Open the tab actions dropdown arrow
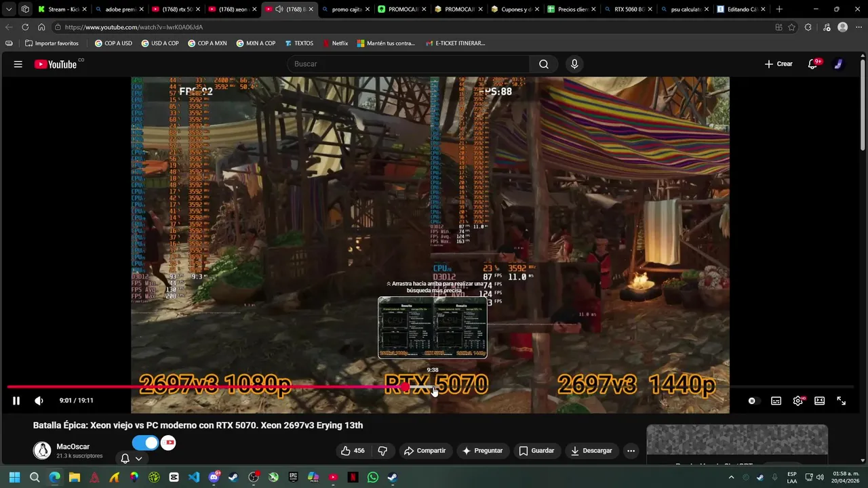 click(x=9, y=9)
